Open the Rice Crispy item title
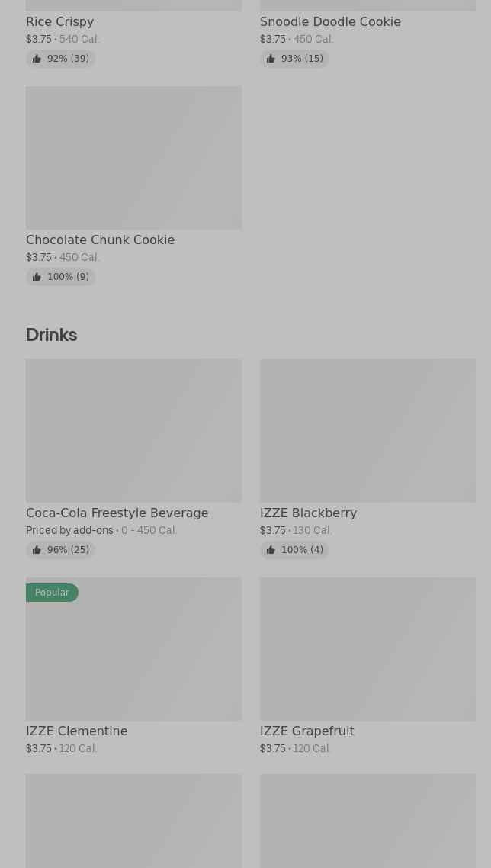Image resolution: width=491 pixels, height=868 pixels. click(x=59, y=22)
